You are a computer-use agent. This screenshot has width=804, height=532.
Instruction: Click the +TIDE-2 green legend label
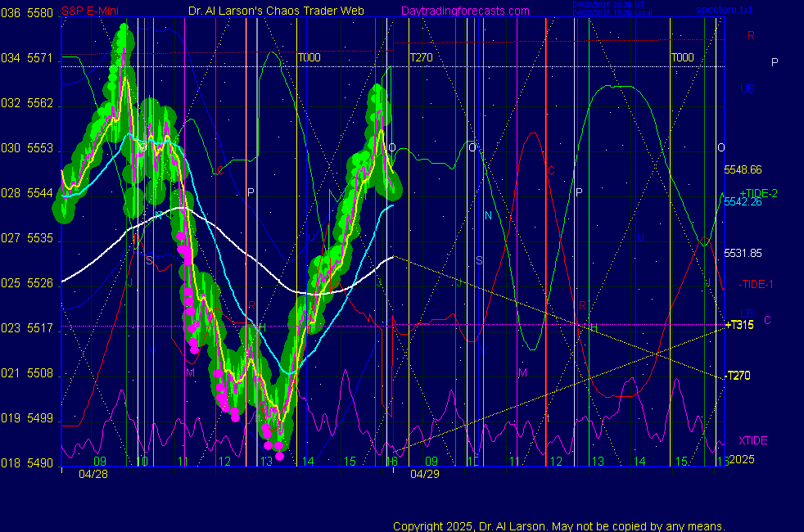pos(758,192)
